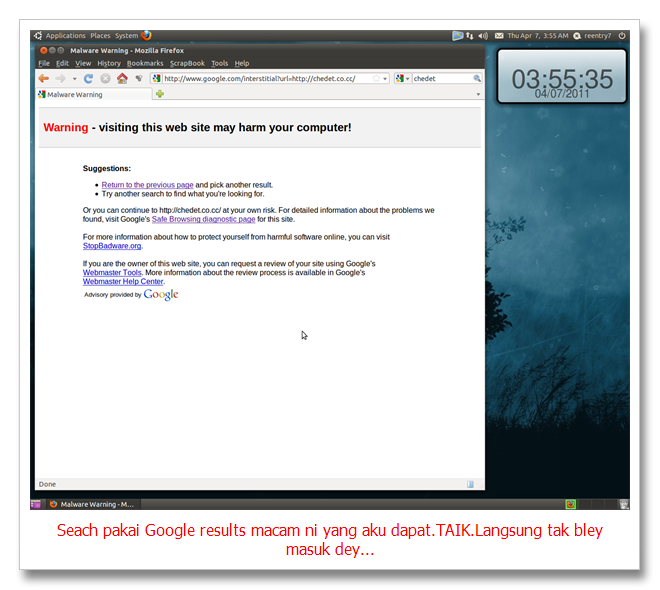Open the File menu
The width and height of the screenshot is (660, 590).
click(x=44, y=63)
